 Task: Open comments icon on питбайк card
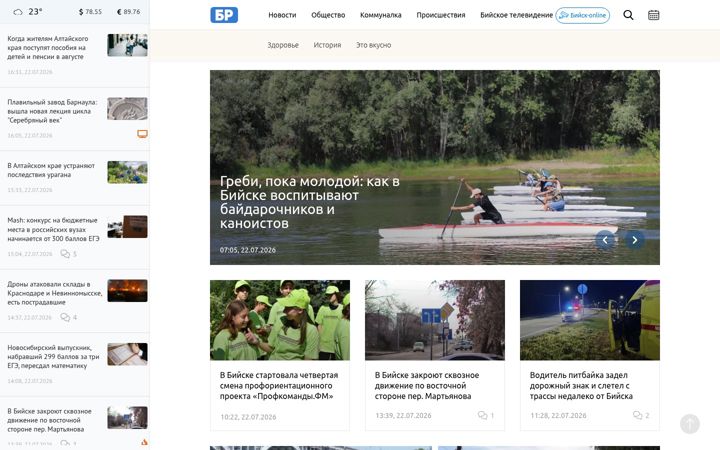[637, 415]
